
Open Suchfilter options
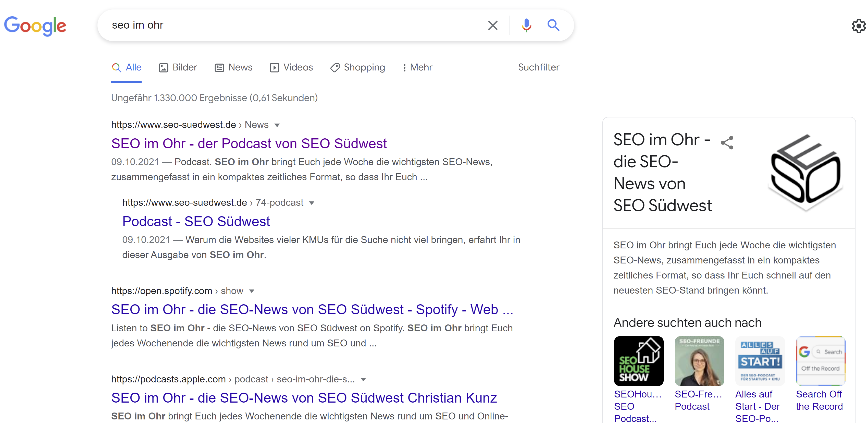click(x=538, y=67)
